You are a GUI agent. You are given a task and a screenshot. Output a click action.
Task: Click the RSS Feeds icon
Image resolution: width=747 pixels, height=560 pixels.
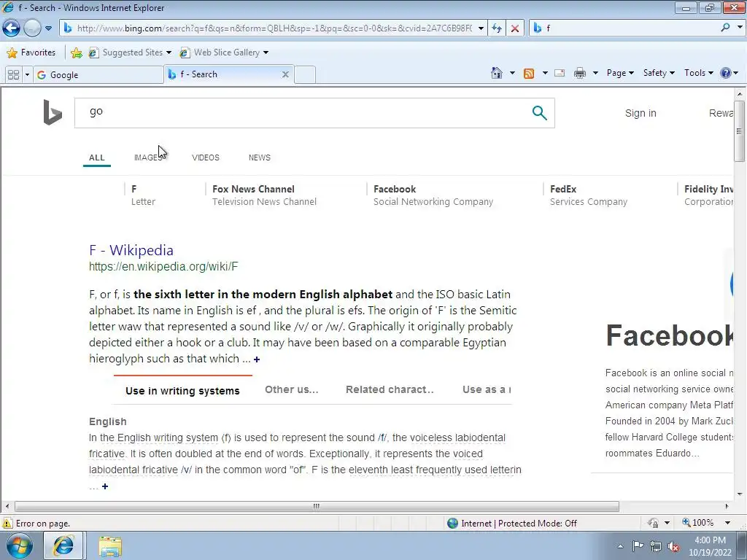(529, 73)
